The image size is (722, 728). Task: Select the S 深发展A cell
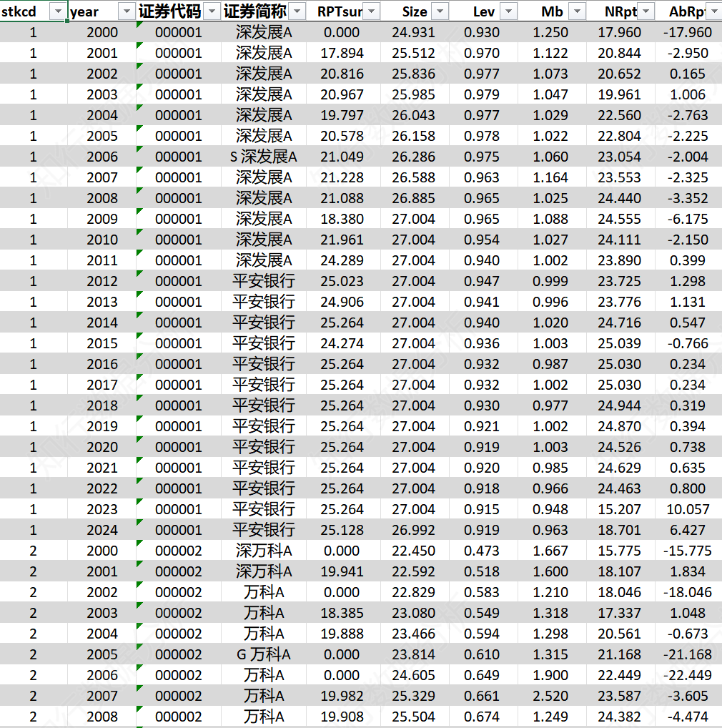pos(263,157)
